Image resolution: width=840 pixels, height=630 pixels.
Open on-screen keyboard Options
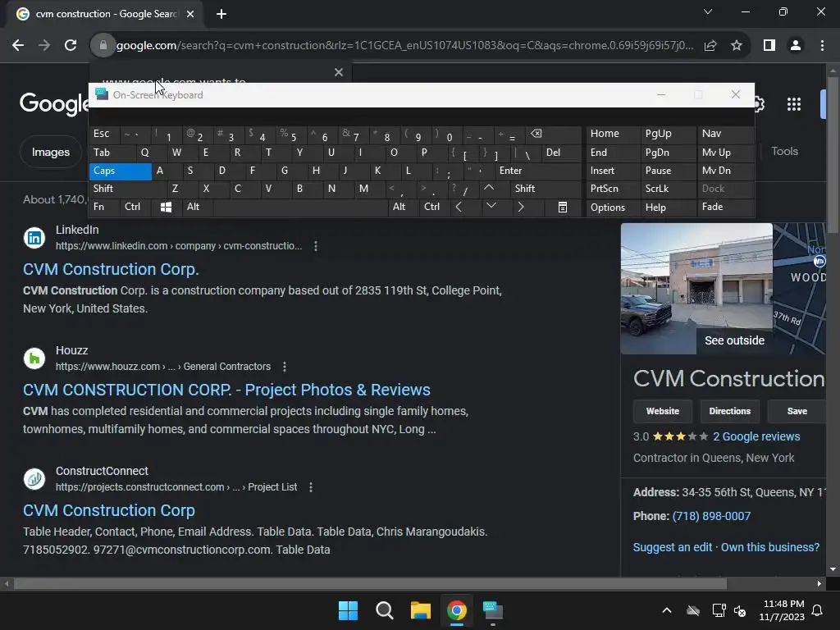pyautogui.click(x=612, y=208)
